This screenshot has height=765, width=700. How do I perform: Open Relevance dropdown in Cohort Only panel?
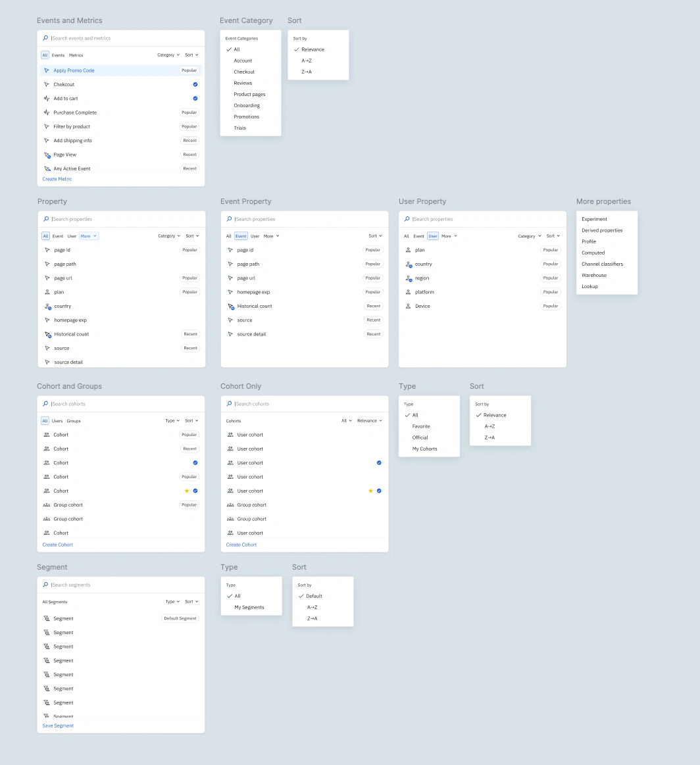coord(369,421)
